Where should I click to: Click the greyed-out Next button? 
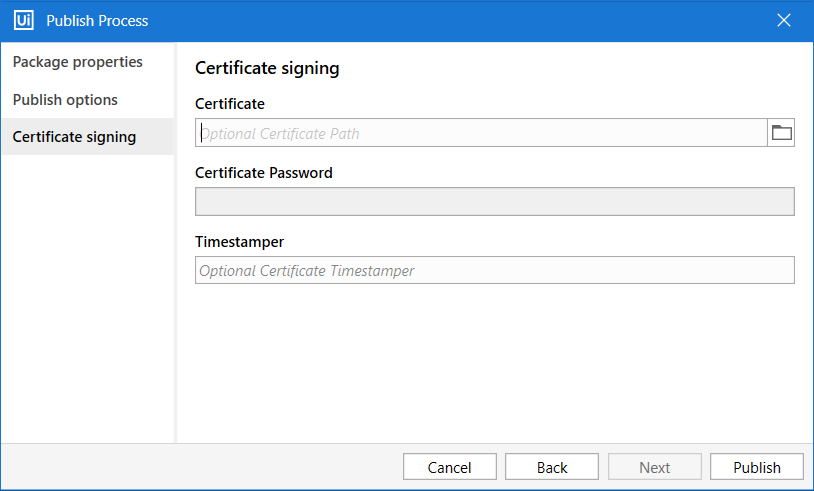pyautogui.click(x=654, y=467)
